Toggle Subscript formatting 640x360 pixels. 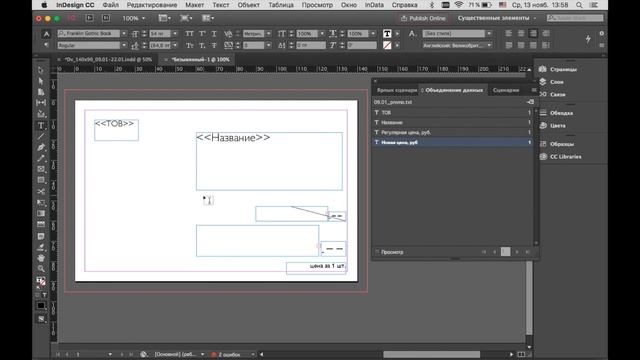point(202,45)
